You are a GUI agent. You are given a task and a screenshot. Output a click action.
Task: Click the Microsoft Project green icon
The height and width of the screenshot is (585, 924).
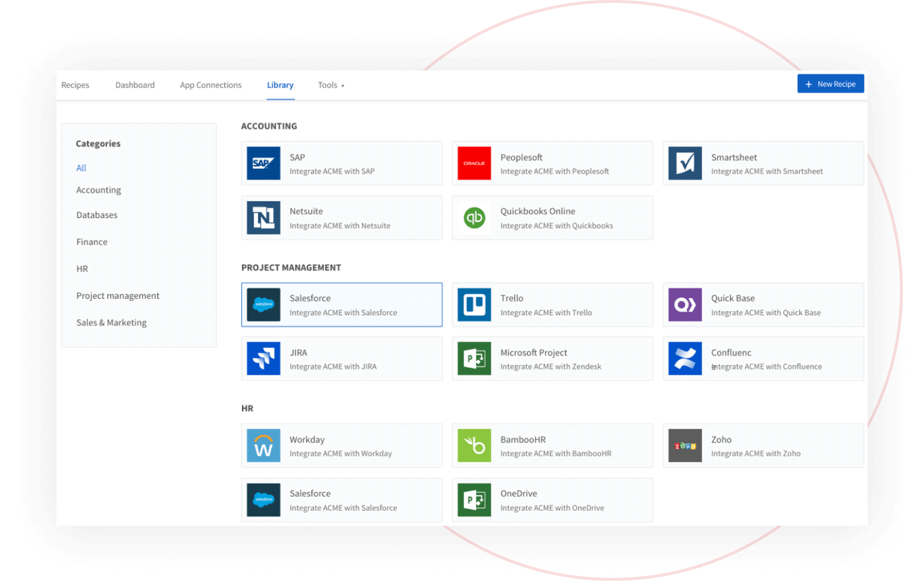pyautogui.click(x=474, y=359)
